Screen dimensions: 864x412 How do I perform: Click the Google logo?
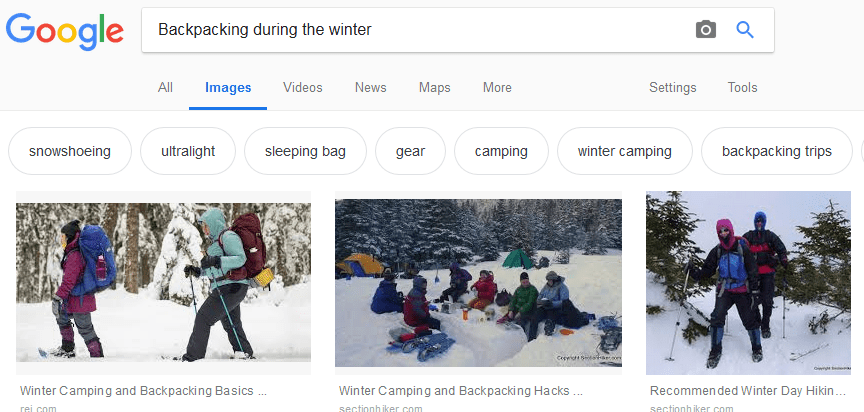pyautogui.click(x=65, y=31)
